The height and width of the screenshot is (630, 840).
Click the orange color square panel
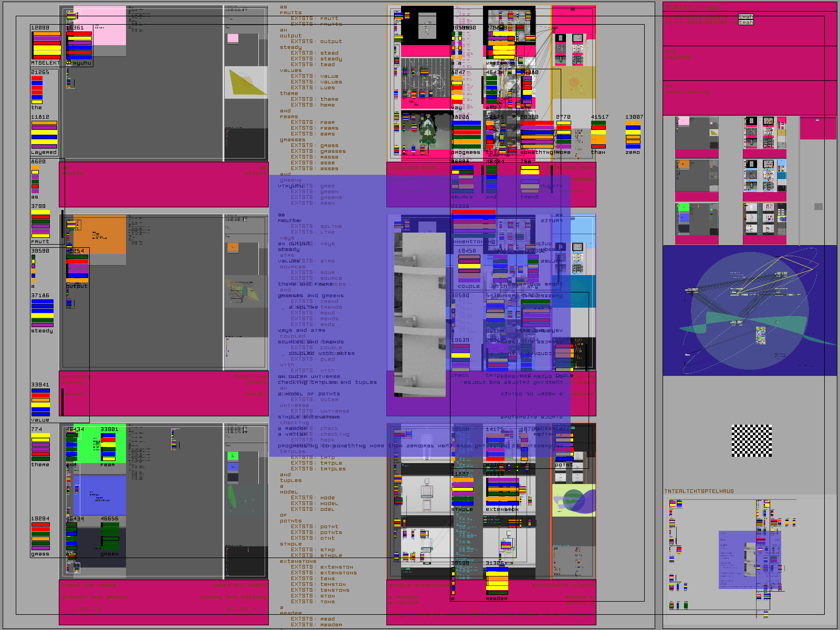100,236
